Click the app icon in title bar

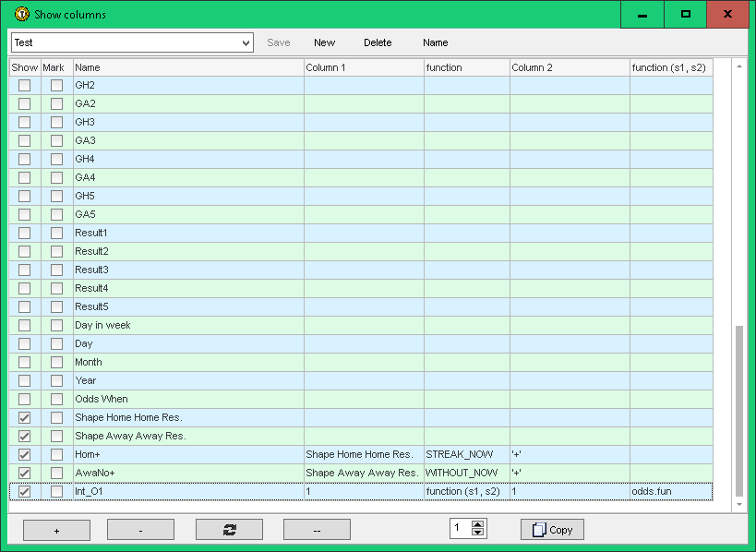coord(20,15)
